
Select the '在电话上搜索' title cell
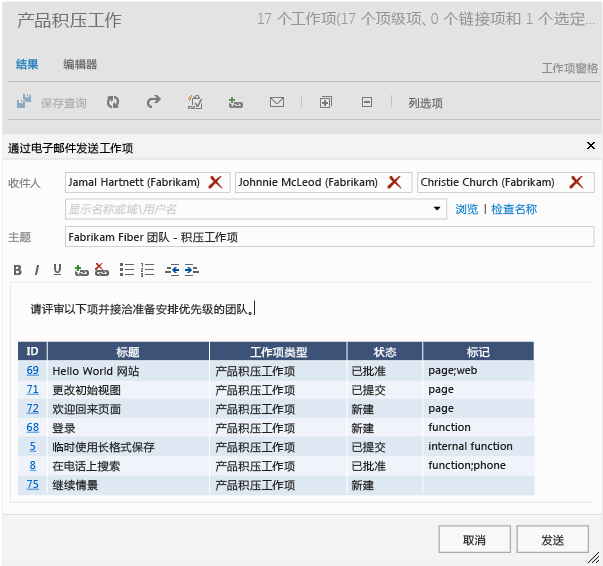pos(128,466)
